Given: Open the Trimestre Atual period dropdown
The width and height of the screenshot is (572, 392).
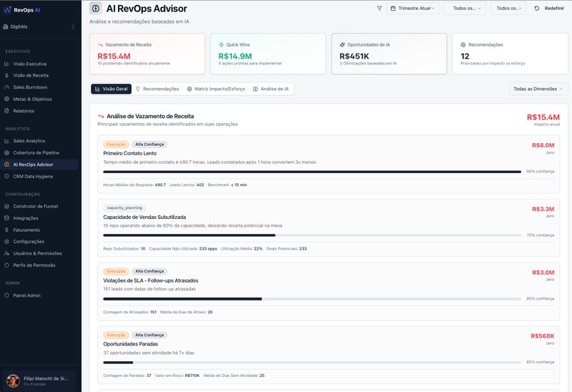Looking at the screenshot, I should pyautogui.click(x=413, y=9).
